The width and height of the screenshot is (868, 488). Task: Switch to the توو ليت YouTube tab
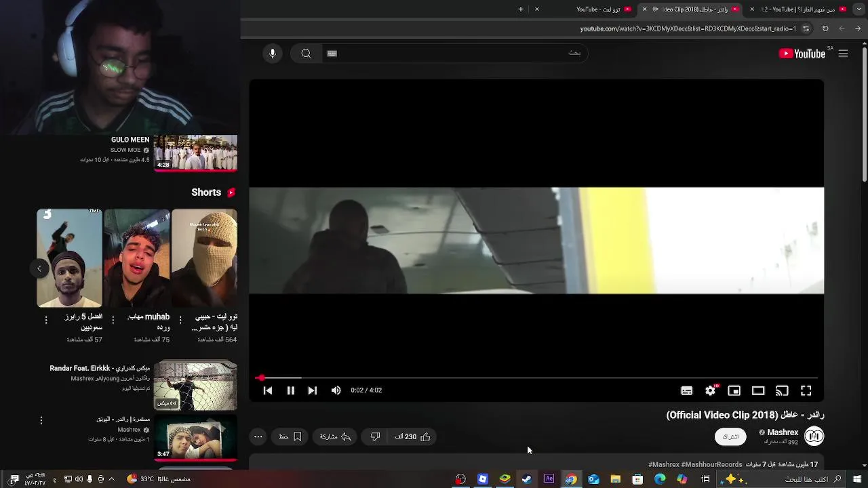[x=585, y=9]
